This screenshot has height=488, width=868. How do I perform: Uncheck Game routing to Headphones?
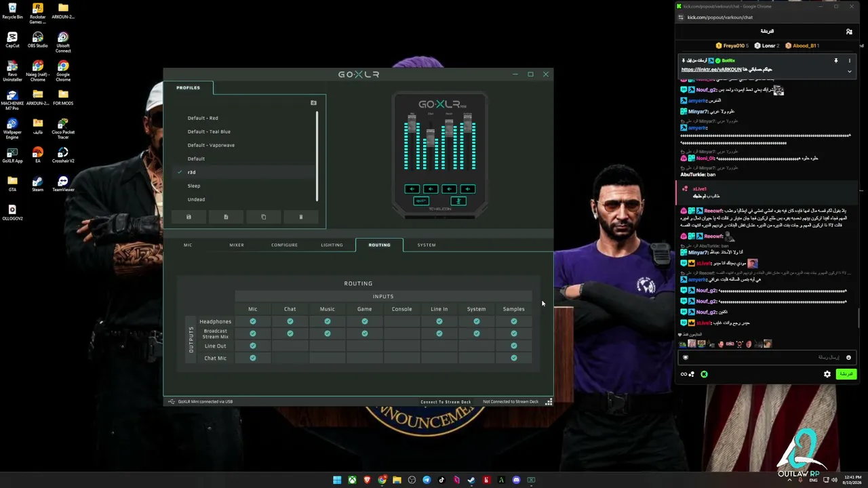[x=365, y=321]
